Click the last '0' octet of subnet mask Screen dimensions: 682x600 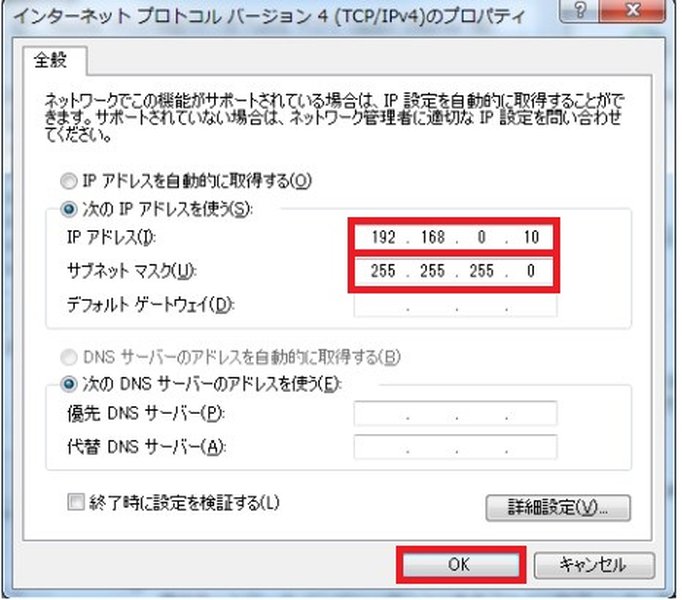pyautogui.click(x=531, y=271)
